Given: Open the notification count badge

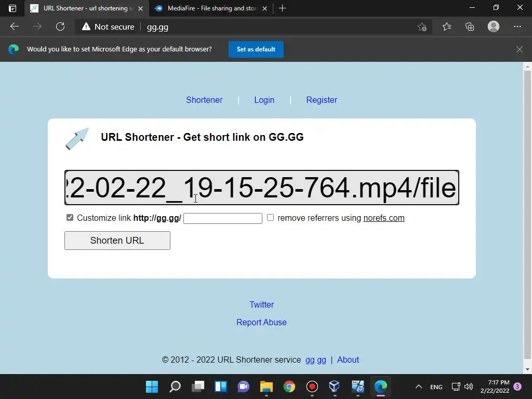Looking at the screenshot, I should [x=517, y=387].
